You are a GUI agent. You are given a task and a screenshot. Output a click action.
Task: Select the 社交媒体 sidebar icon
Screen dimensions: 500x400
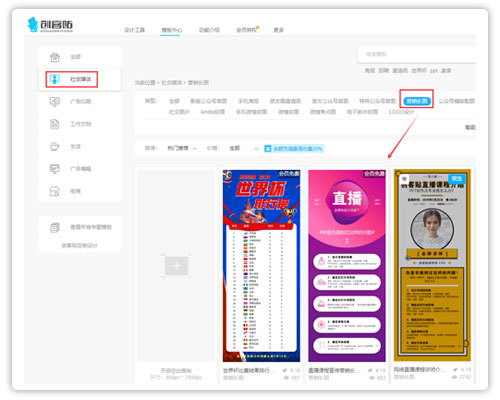[x=55, y=79]
